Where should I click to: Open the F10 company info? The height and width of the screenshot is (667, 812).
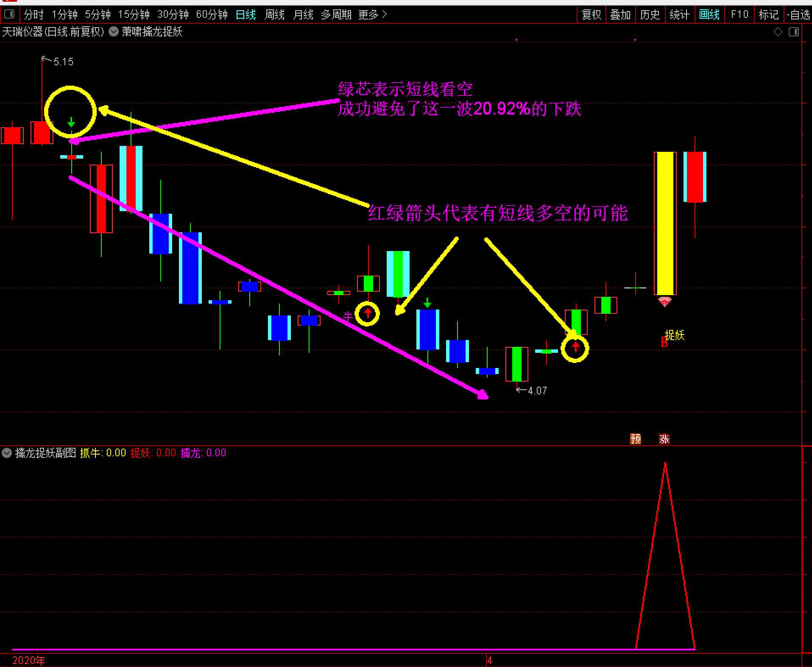739,15
